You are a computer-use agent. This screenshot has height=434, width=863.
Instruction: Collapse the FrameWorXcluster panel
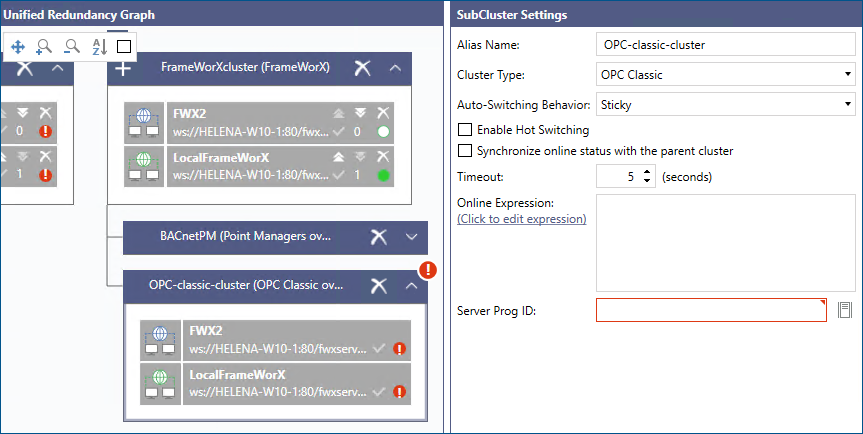pos(396,68)
